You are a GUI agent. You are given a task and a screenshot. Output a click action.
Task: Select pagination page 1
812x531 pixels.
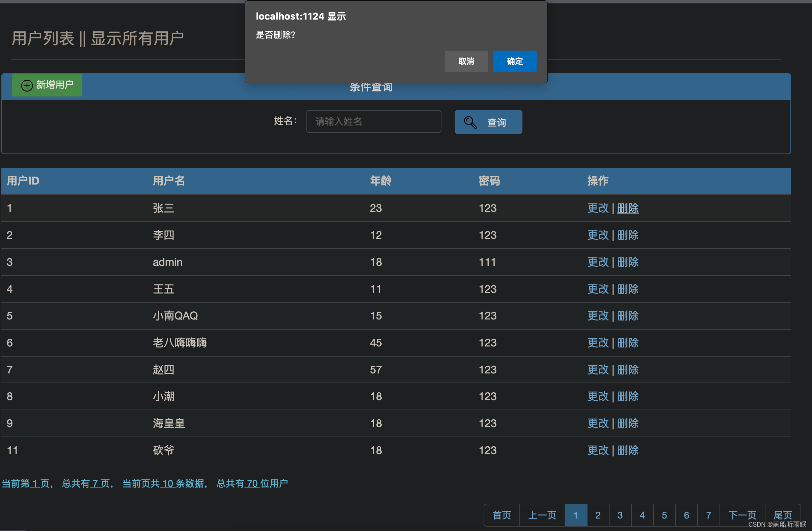[x=576, y=515]
